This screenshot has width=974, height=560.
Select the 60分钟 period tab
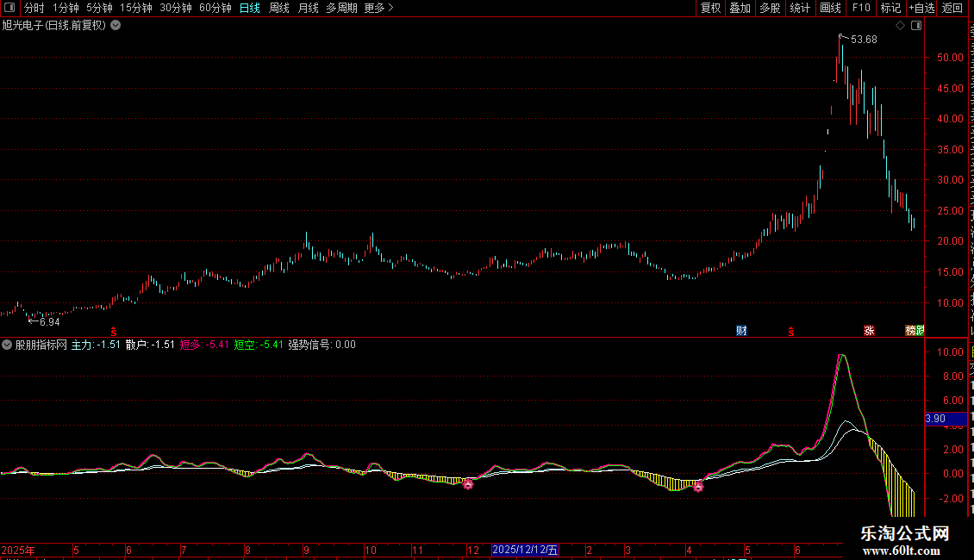coord(215,8)
